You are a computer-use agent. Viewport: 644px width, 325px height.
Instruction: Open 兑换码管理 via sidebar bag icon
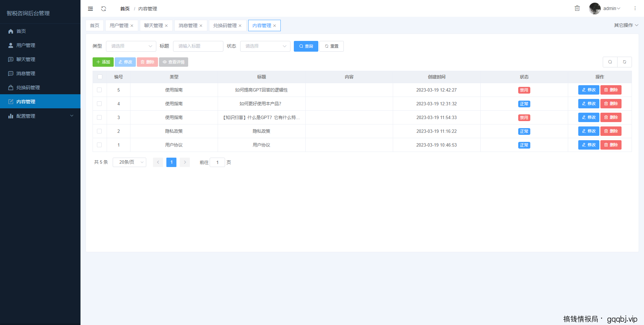tap(11, 87)
